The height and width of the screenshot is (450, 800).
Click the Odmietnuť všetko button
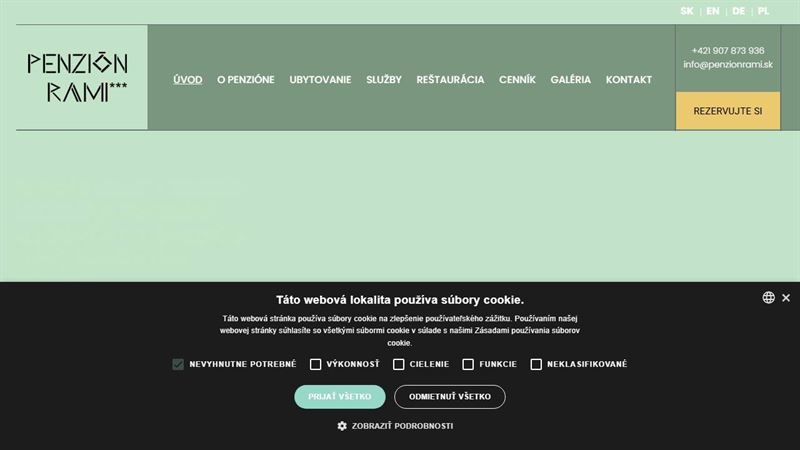point(450,396)
